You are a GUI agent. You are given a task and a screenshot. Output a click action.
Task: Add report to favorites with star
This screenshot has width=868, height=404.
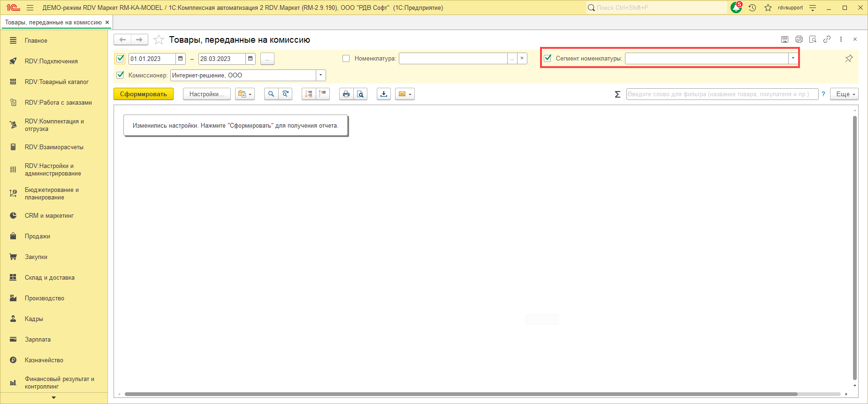[x=159, y=40]
